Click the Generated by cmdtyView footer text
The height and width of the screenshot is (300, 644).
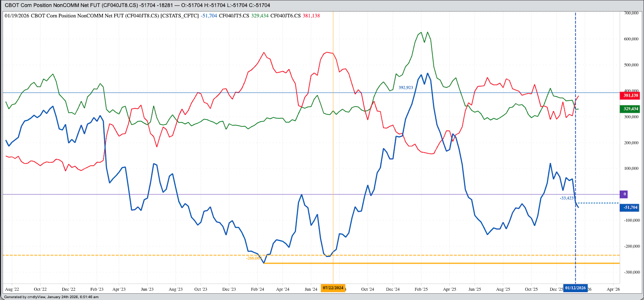51,297
